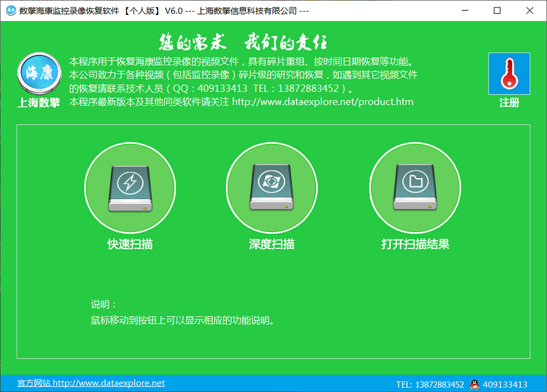This screenshot has width=547, height=392.
Task: Click the round 海康 logo badge
Action: click(39, 73)
